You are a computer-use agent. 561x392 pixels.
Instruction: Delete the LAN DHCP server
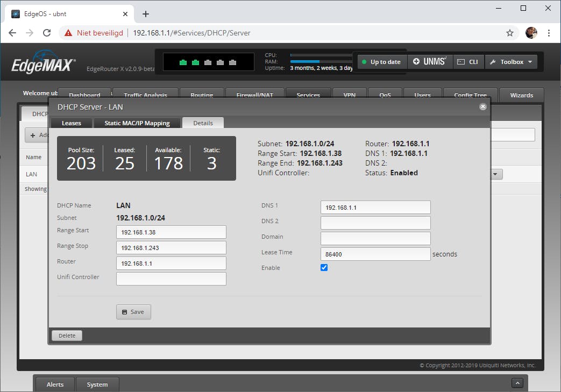click(x=67, y=336)
